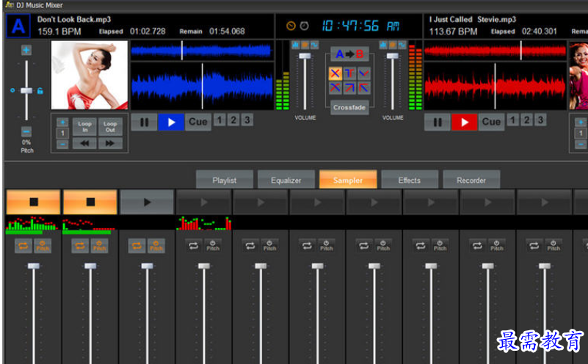Set Loop Out point on deck A

pos(110,127)
